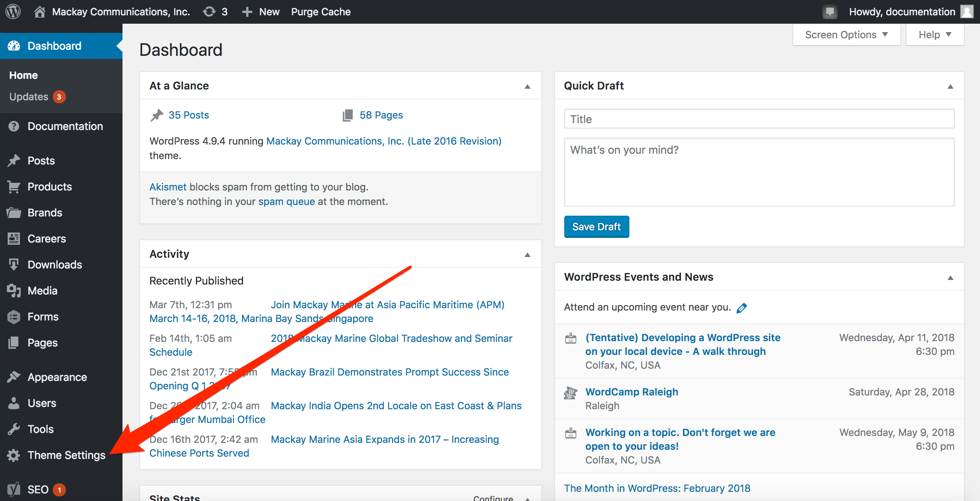
Task: Click the pushpin icon beside 35 Posts
Action: tap(157, 115)
